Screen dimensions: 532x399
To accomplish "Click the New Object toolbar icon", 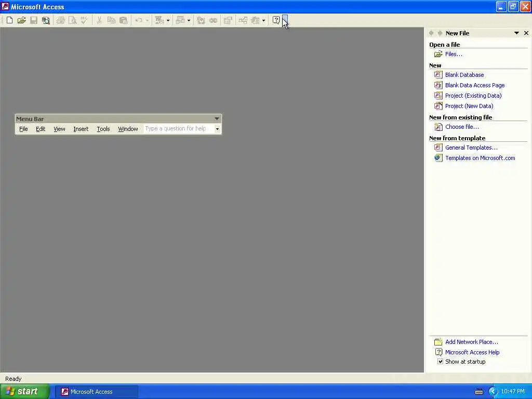I will (x=255, y=20).
